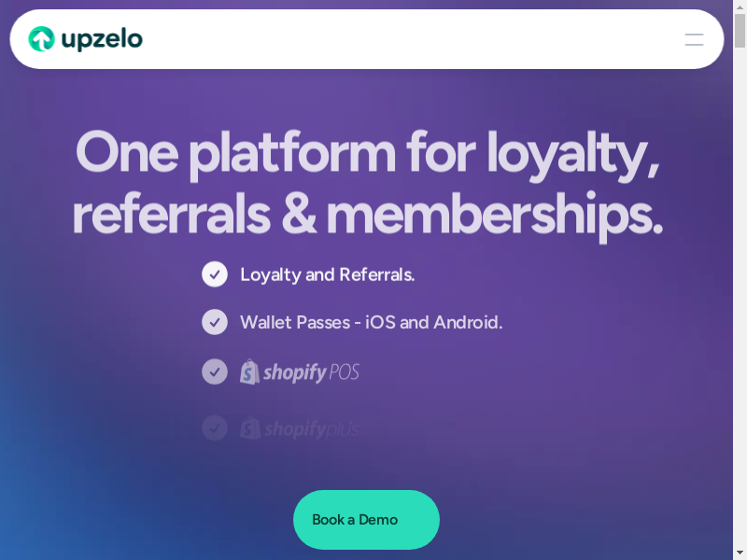Click the upzelo wordmark in header

103,39
